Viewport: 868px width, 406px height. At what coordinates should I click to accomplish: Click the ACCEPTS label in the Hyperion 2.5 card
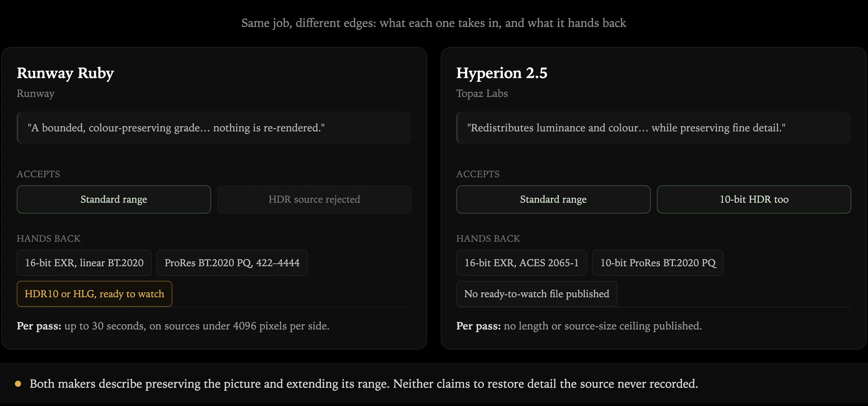478,174
